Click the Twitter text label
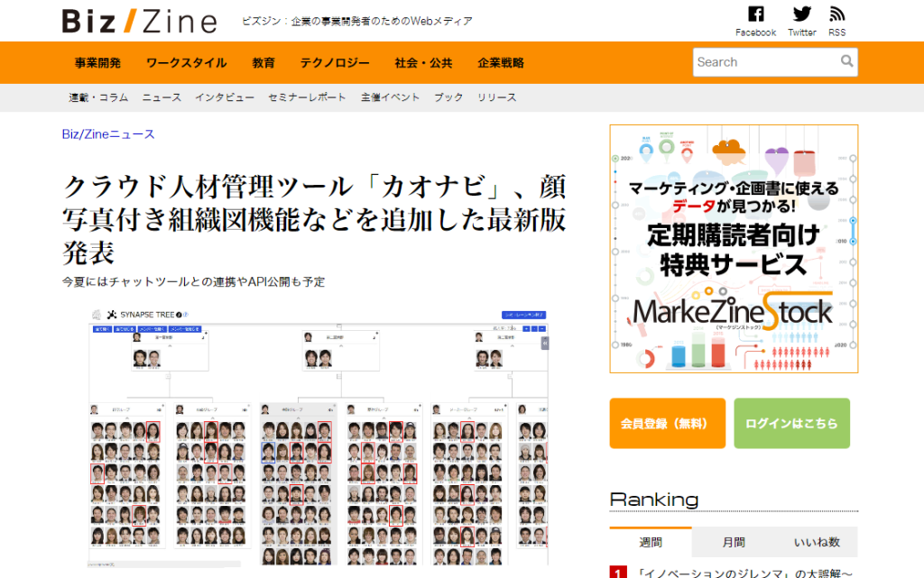Screen dimensions: 924x578 pos(802,32)
